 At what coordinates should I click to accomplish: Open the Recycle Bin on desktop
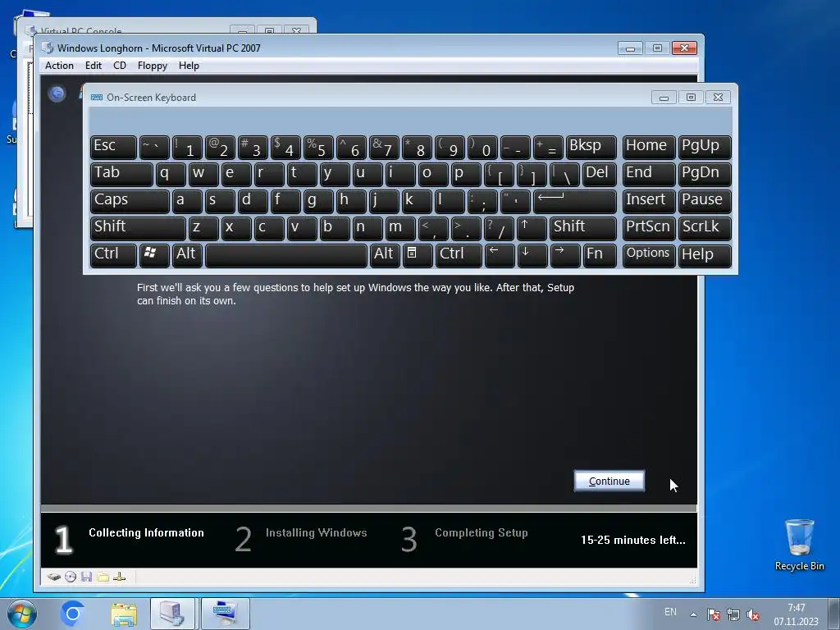[799, 545]
